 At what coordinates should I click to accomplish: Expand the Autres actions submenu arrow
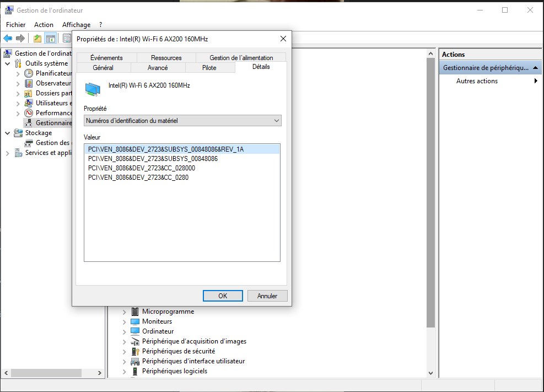(536, 81)
